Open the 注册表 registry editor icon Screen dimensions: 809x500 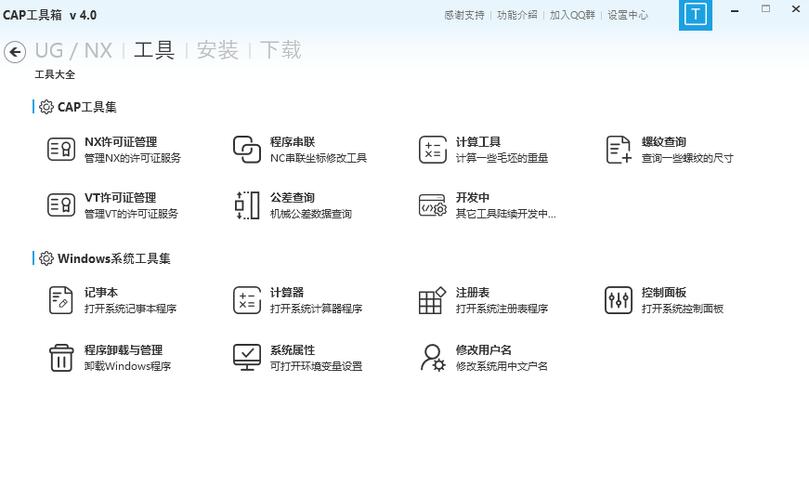[x=432, y=300]
